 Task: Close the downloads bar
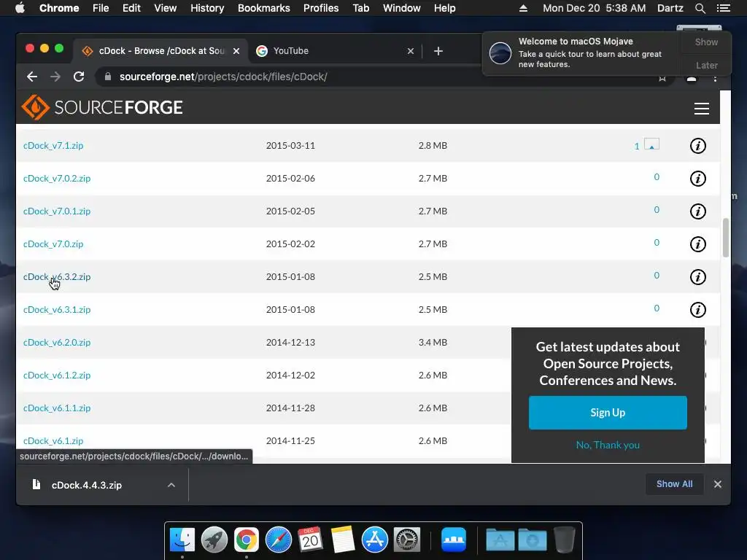point(718,484)
